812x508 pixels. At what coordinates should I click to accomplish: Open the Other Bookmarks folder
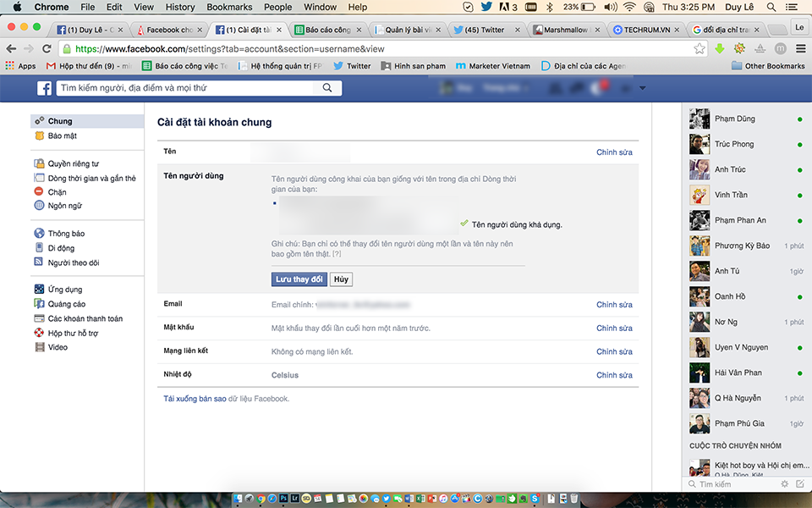(765, 65)
